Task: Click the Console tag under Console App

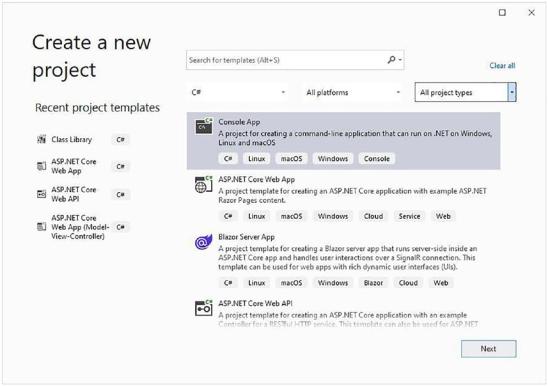Action: click(377, 159)
